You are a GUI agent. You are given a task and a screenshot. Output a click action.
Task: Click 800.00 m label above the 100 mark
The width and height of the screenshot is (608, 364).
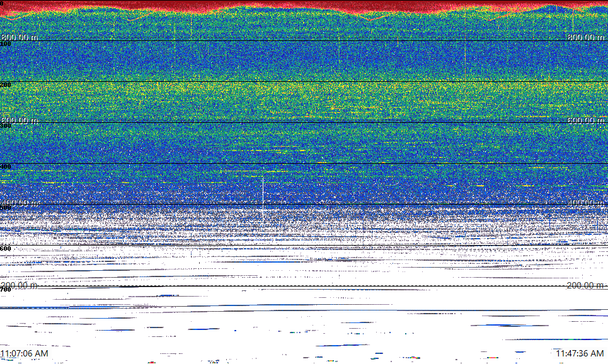click(x=20, y=37)
